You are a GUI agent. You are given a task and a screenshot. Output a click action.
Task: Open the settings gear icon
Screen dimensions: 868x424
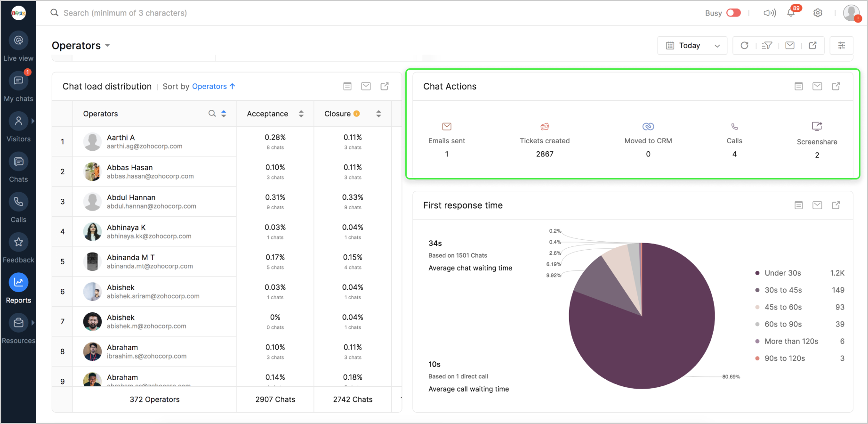[x=818, y=13]
